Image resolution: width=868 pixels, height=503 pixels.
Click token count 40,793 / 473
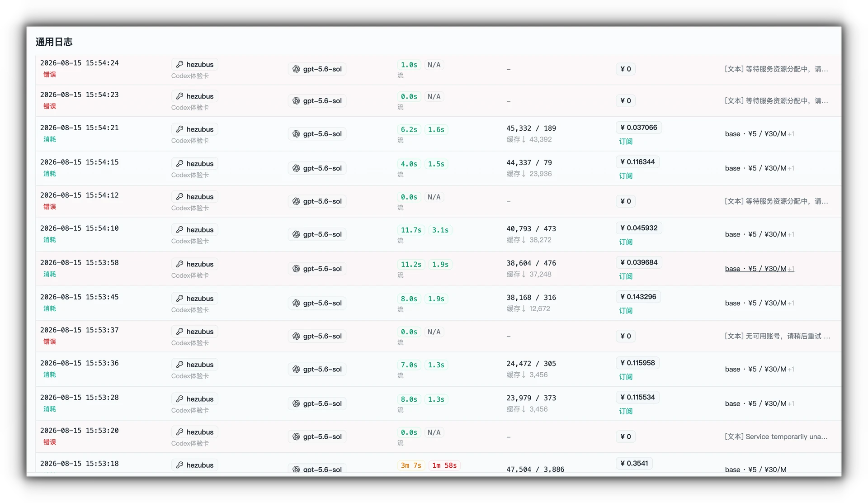[531, 228]
